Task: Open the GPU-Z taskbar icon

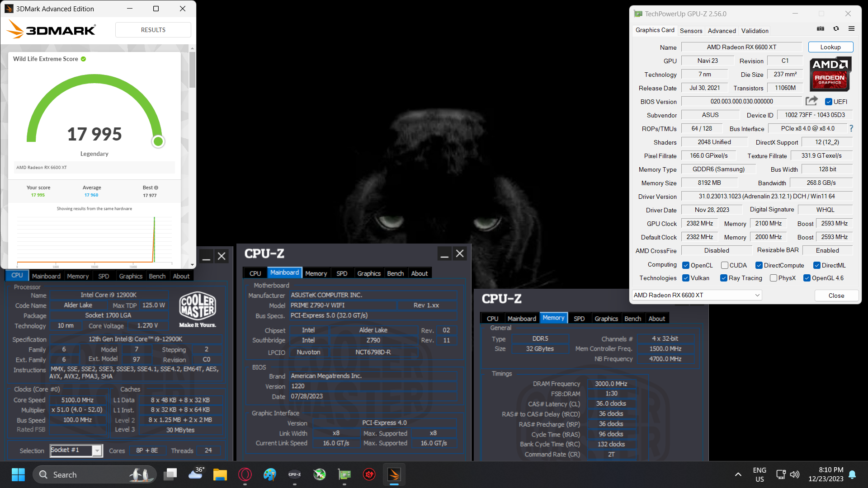Action: click(344, 474)
